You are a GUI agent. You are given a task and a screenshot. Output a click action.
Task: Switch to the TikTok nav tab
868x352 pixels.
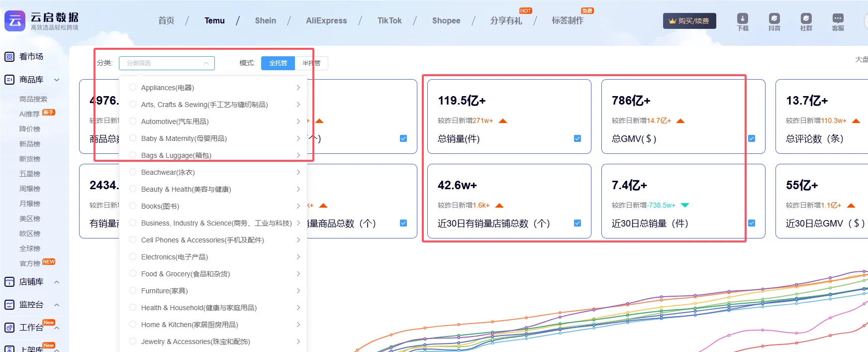389,20
